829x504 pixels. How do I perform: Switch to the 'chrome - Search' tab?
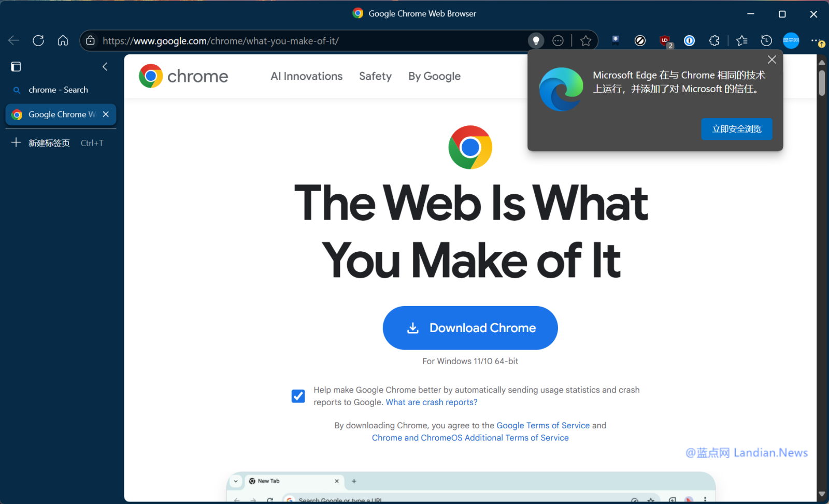(58, 90)
